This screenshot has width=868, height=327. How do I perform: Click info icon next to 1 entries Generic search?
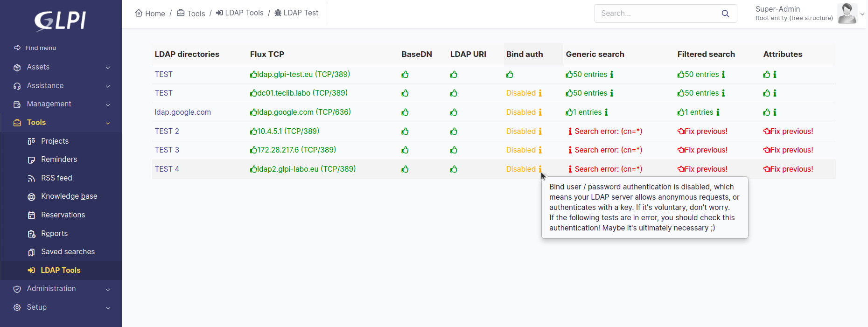606,112
